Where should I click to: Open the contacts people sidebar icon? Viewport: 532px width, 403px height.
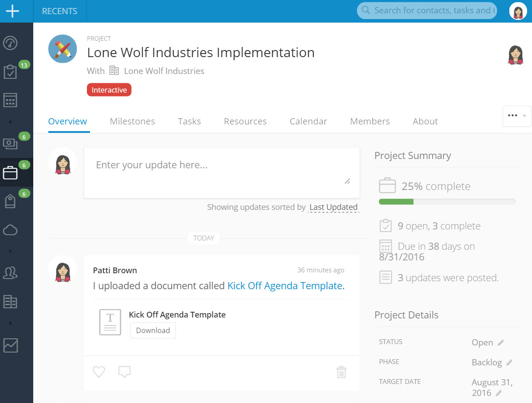coord(10,273)
